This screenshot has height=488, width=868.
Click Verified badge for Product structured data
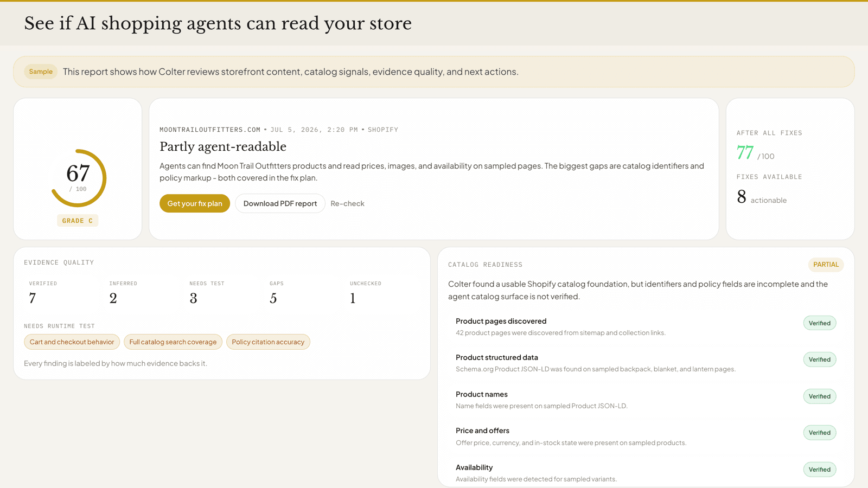pos(820,359)
